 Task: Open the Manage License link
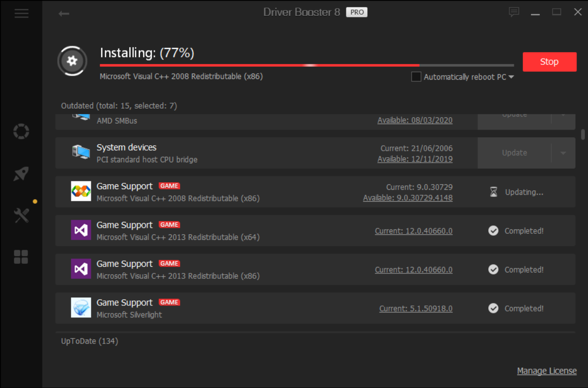547,371
